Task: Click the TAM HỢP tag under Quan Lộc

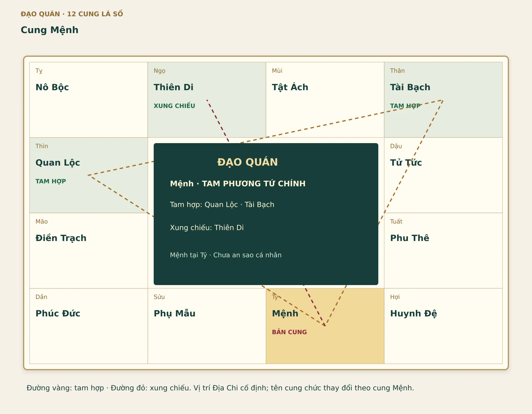Action: tap(51, 181)
